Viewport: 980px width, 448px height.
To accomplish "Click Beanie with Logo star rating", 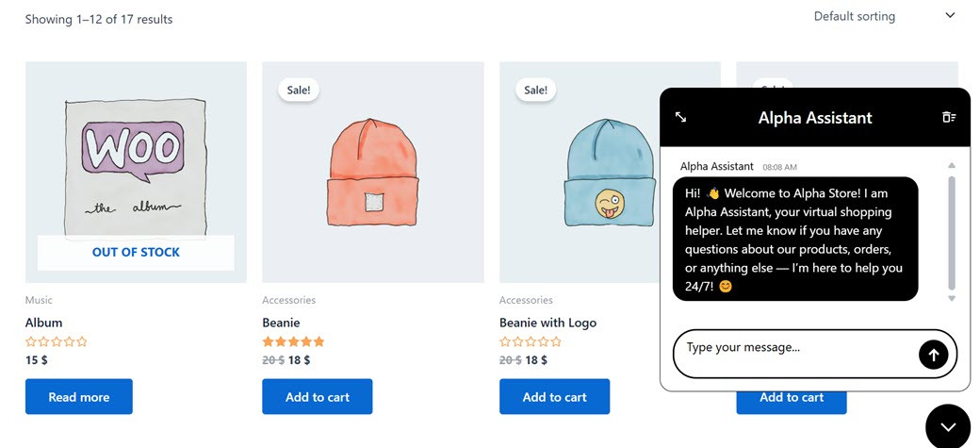I will tap(531, 341).
